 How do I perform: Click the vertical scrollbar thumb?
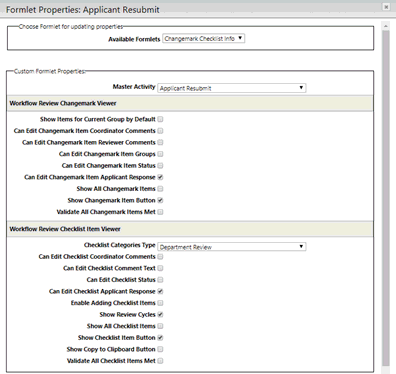(x=386, y=198)
